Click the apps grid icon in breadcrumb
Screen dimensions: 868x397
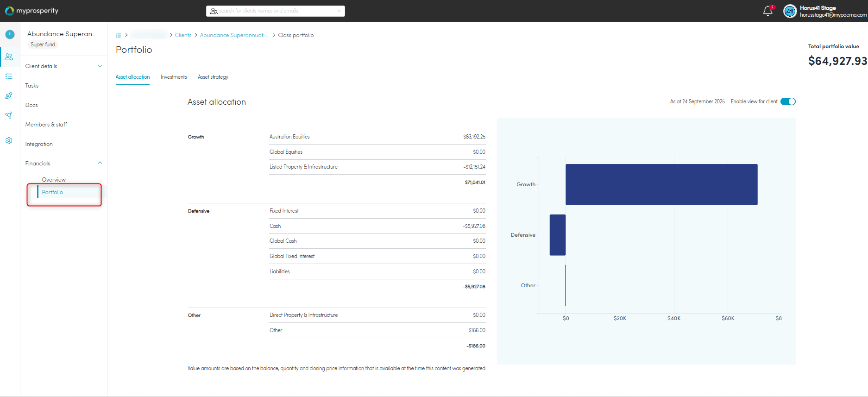click(118, 35)
